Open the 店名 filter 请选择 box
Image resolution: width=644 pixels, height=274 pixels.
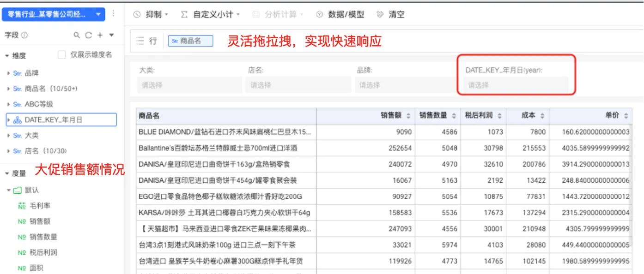coord(298,85)
